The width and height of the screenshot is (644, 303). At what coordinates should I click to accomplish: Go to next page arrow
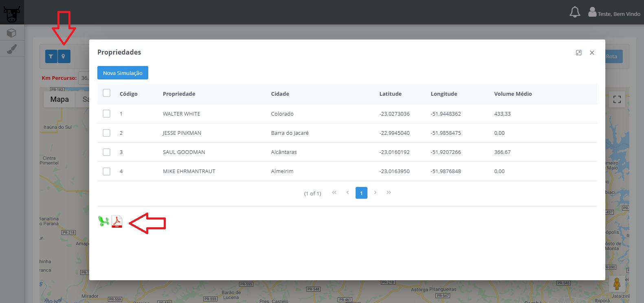coord(375,193)
